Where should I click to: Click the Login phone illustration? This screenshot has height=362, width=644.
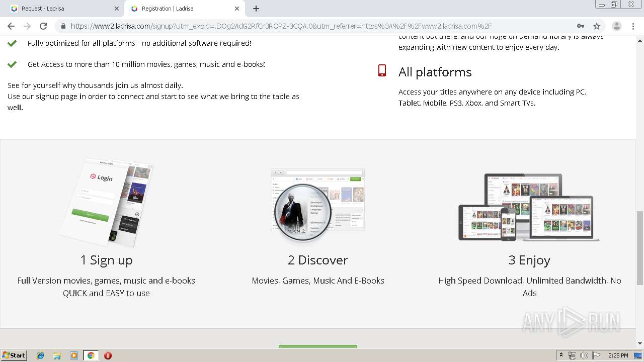tap(107, 203)
